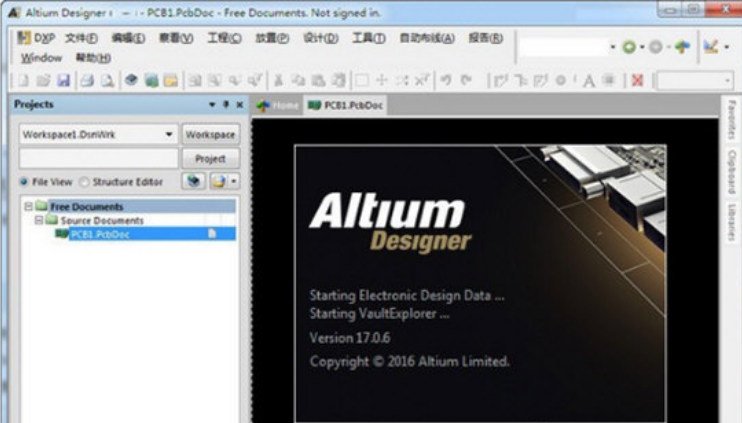Image resolution: width=742 pixels, height=423 pixels.
Task: Click the Project button
Action: click(x=211, y=159)
